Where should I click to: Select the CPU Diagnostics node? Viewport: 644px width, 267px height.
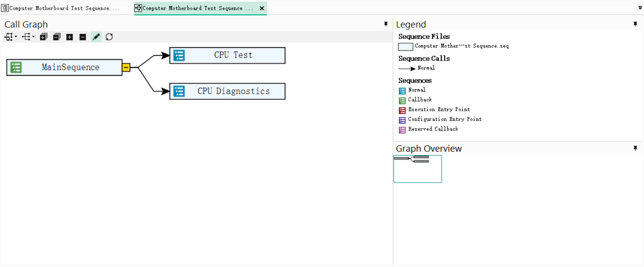pyautogui.click(x=227, y=91)
